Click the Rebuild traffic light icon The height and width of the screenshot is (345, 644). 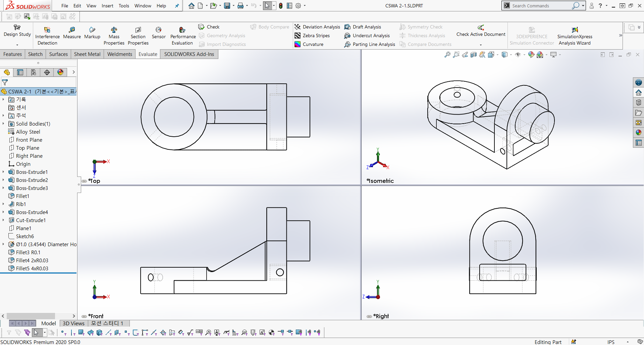coord(281,6)
